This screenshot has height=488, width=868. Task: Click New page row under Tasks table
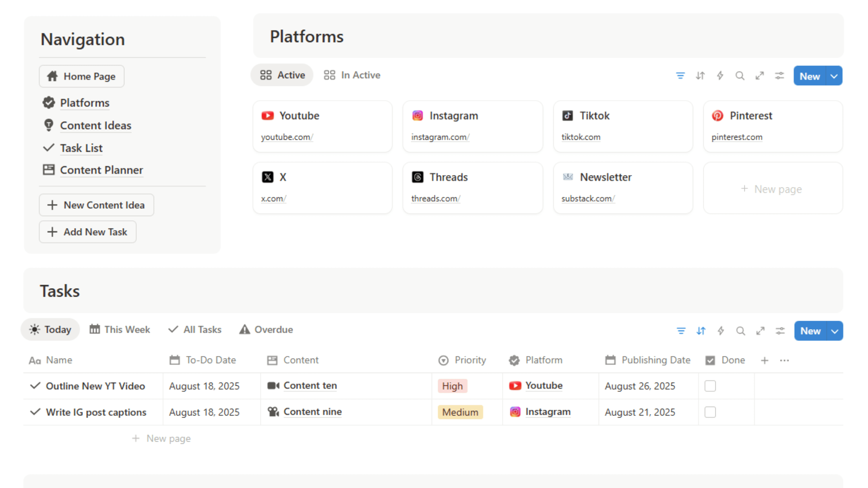pos(161,438)
